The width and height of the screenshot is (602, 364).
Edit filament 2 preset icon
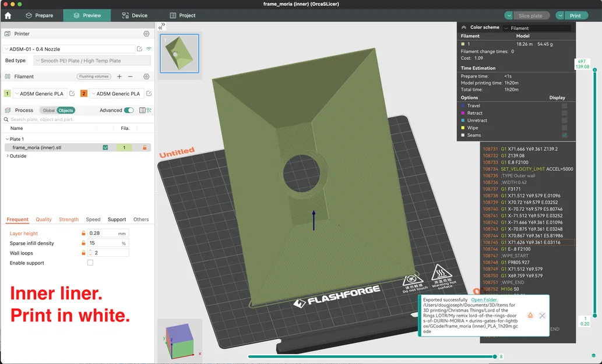149,93
